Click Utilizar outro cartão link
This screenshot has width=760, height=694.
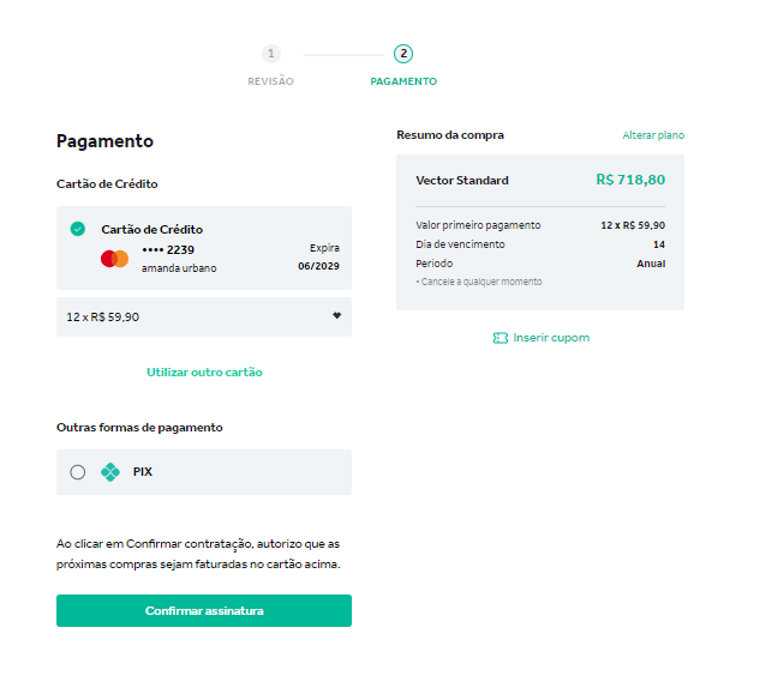pyautogui.click(x=205, y=372)
